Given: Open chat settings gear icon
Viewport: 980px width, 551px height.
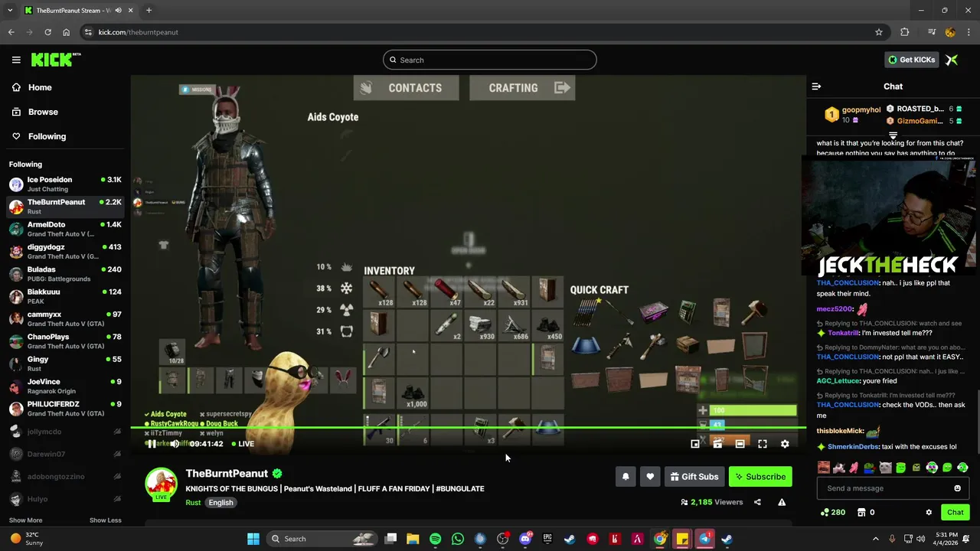Looking at the screenshot, I should click(929, 512).
